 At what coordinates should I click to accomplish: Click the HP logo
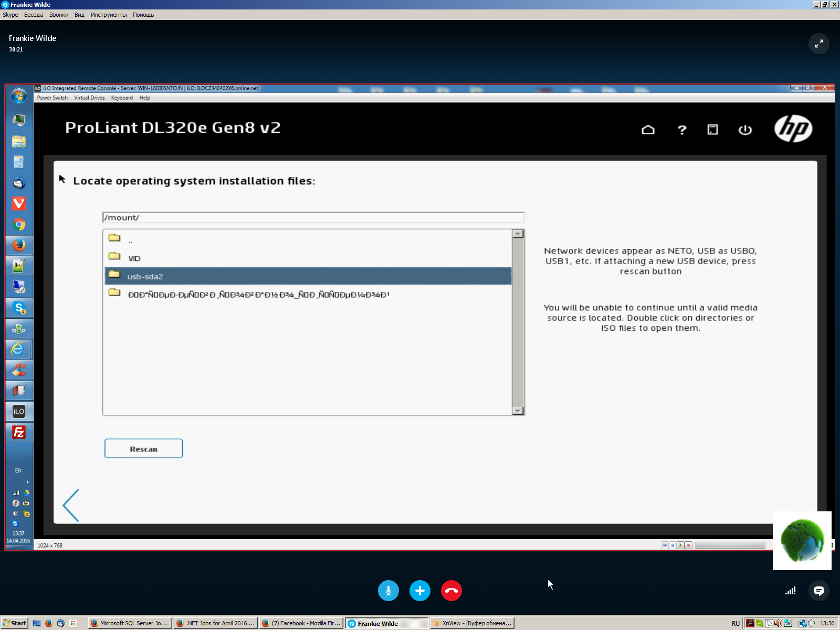tap(793, 129)
